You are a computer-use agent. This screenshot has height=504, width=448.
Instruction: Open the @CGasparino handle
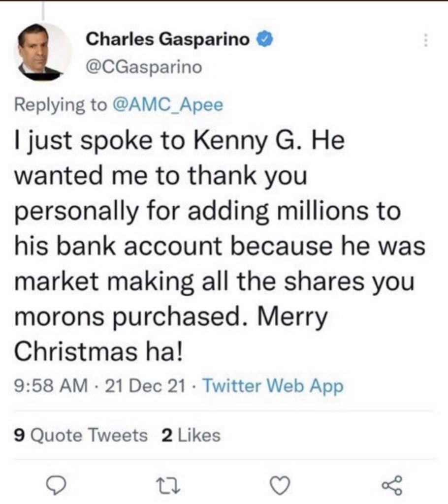click(144, 67)
